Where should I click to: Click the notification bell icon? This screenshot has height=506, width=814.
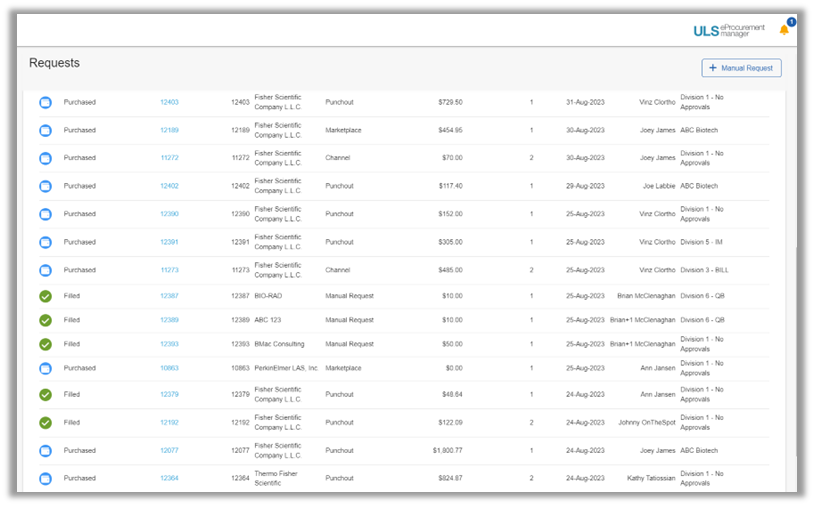coord(784,29)
